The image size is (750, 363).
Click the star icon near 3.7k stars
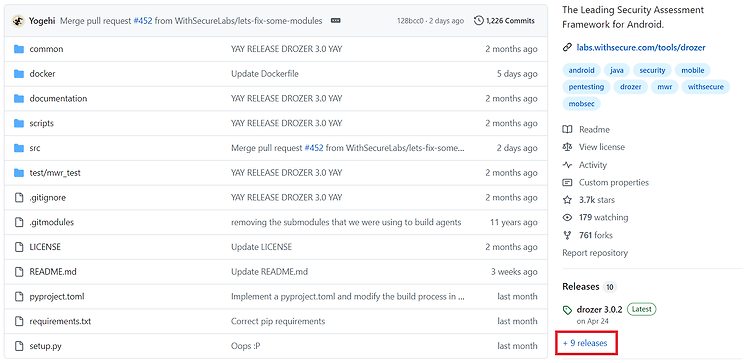coord(567,200)
